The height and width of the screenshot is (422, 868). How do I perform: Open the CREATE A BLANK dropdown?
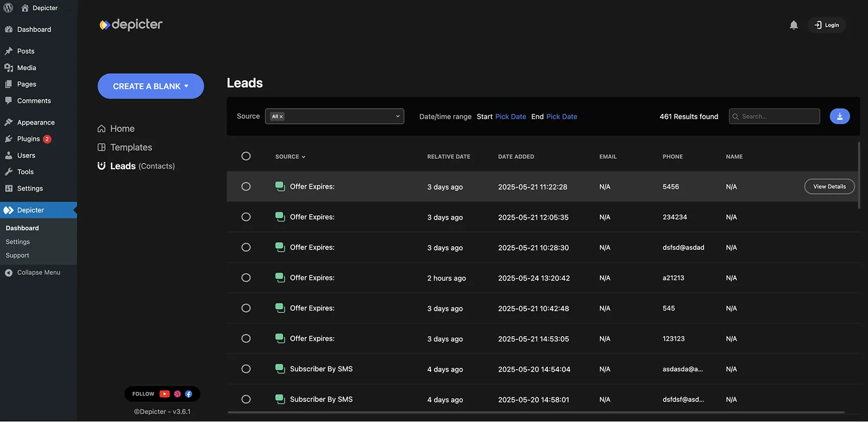pyautogui.click(x=151, y=86)
